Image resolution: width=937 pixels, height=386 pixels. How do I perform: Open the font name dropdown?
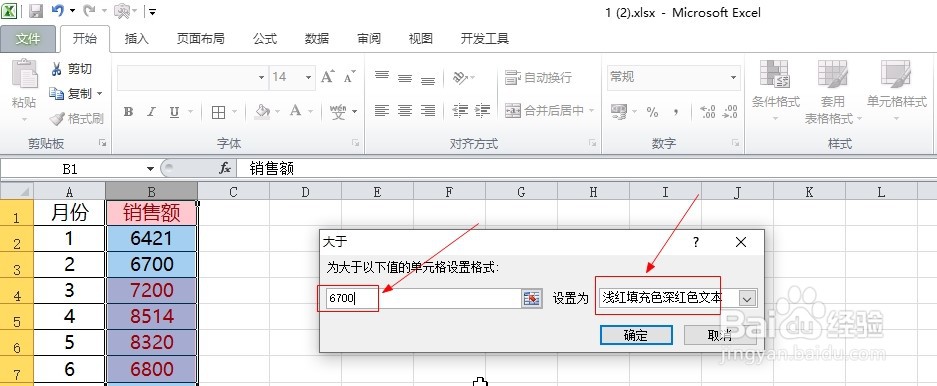point(261,77)
